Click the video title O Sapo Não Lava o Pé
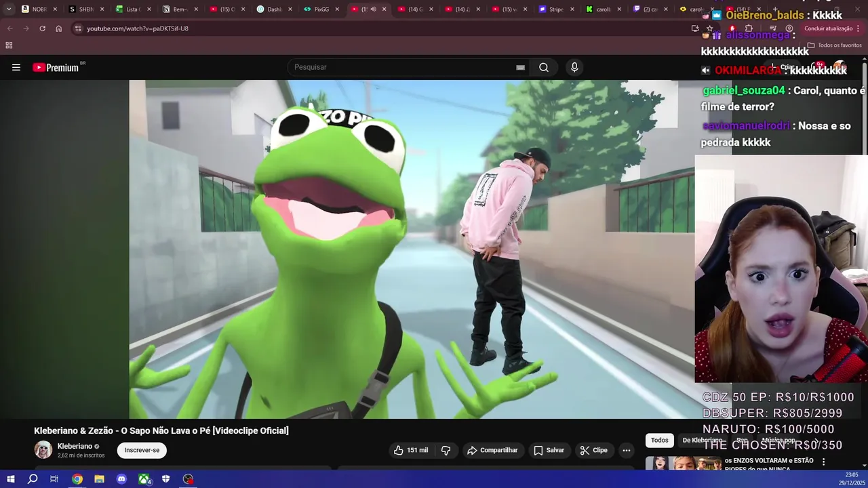The image size is (868, 488). point(161,430)
